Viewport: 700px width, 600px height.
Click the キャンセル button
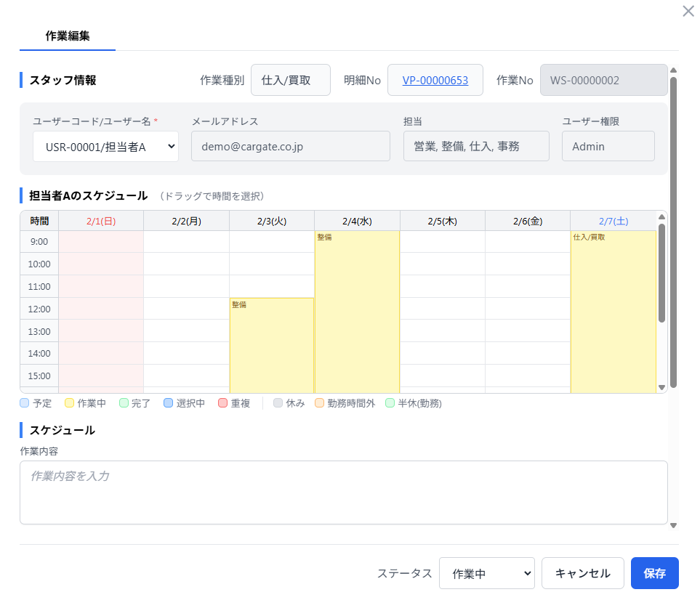pos(582,573)
